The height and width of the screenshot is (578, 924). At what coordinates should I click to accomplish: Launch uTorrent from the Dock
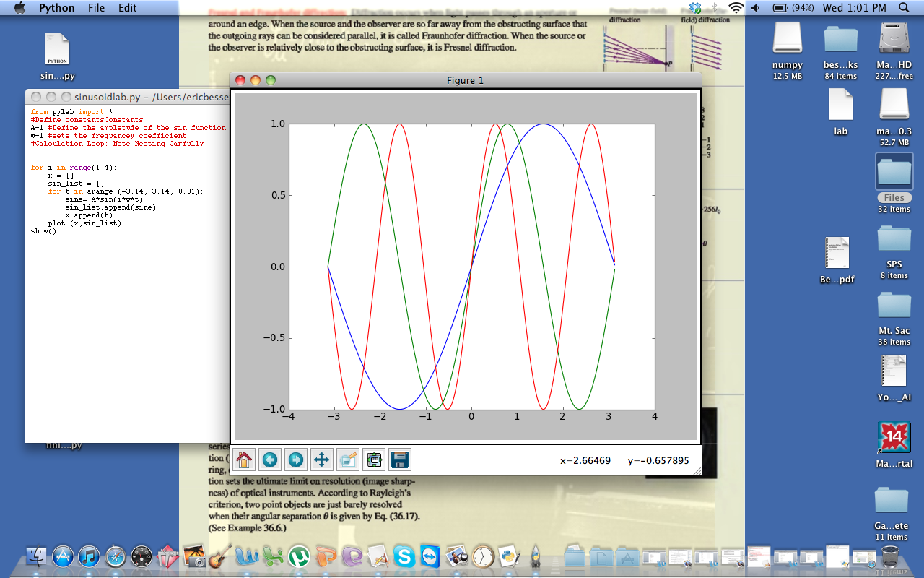[x=300, y=556]
